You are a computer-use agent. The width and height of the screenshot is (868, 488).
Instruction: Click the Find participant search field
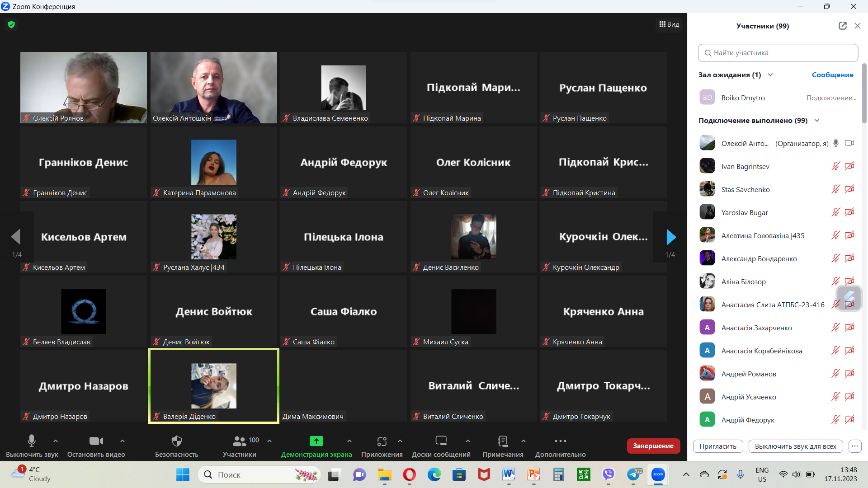778,53
